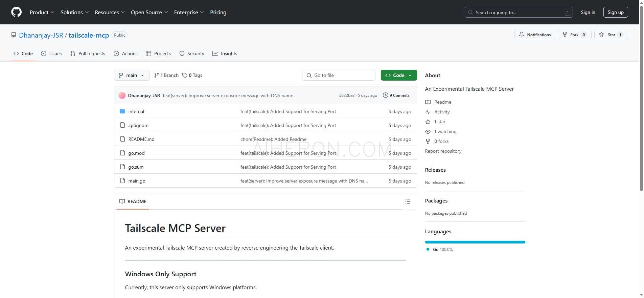Switch to the Projects tab
This screenshot has height=298, width=644.
pyautogui.click(x=158, y=54)
